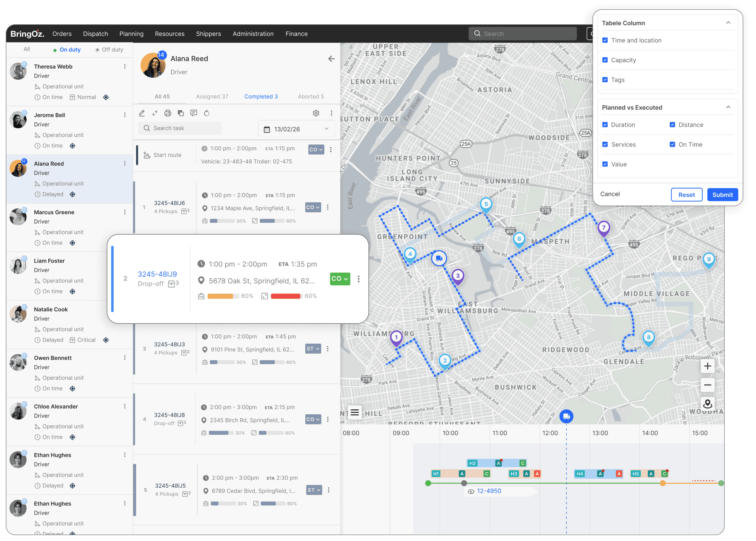
Task: Open ST dropdown for task 3245-48IJ5
Action: click(x=314, y=490)
